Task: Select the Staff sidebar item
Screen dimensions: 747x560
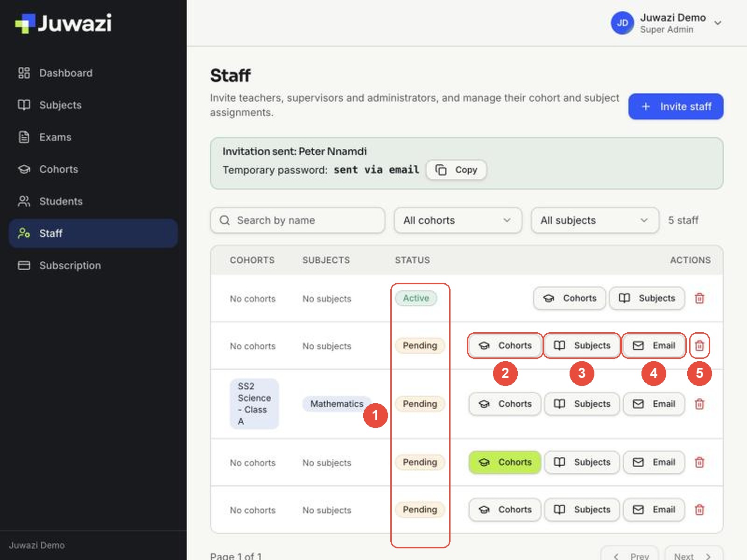Action: click(x=93, y=233)
